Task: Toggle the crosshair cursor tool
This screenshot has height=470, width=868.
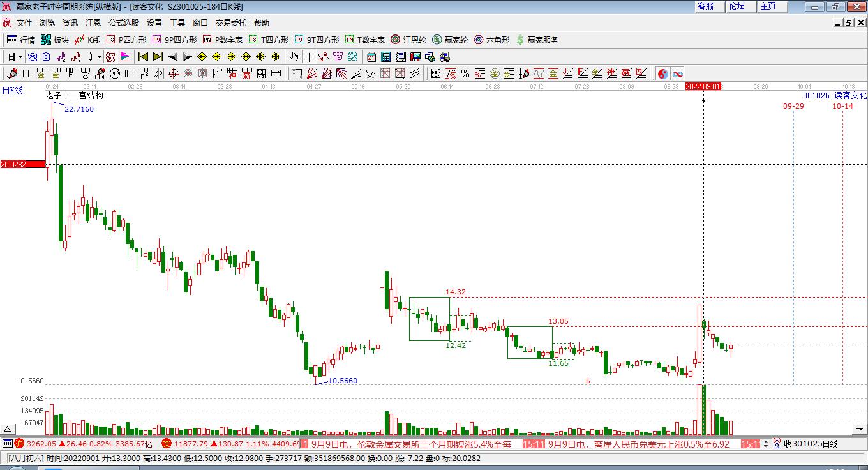Action: click(x=309, y=57)
